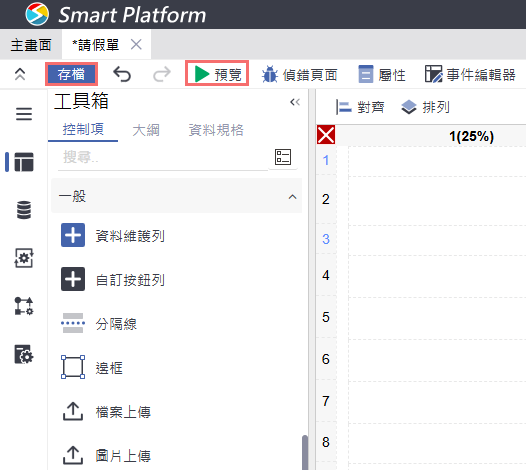Open the 屬性 properties panel
Screen dimensions: 526x470
tap(382, 74)
